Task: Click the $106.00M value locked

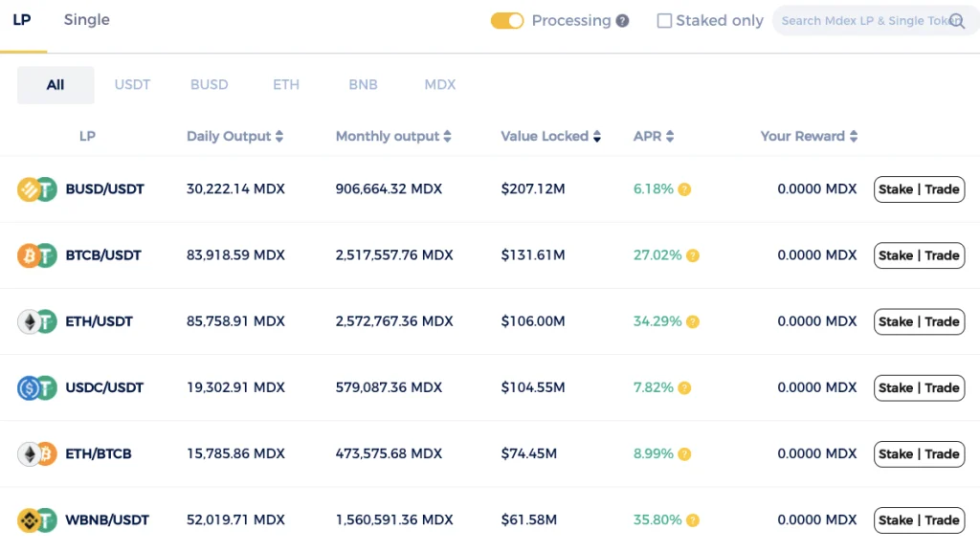Action: pyautogui.click(x=533, y=321)
